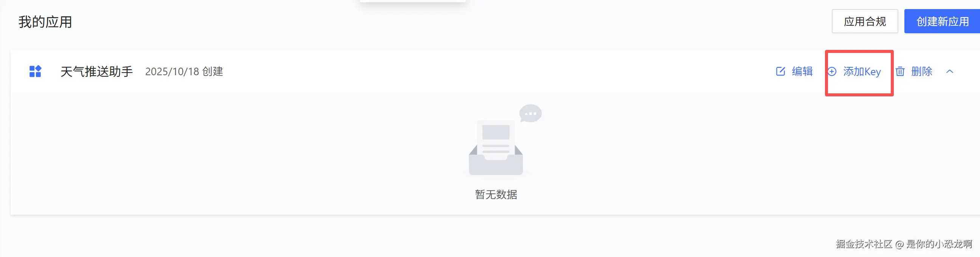
Task: Click the 2025/10/18 创建 date label
Action: (x=184, y=71)
